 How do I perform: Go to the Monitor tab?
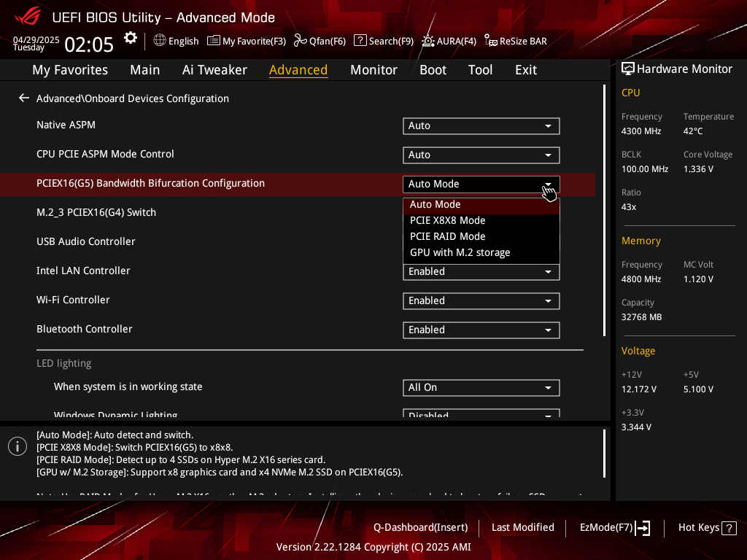tap(373, 70)
